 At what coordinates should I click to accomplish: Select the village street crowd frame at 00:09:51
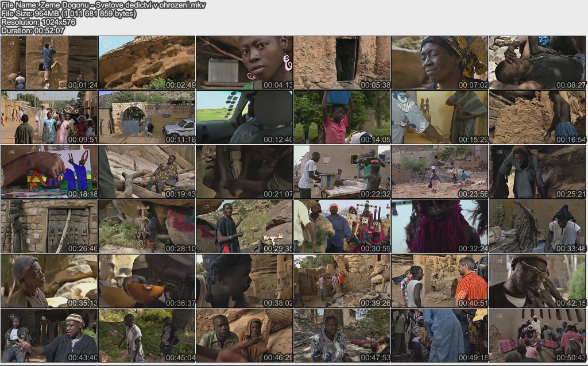49,117
